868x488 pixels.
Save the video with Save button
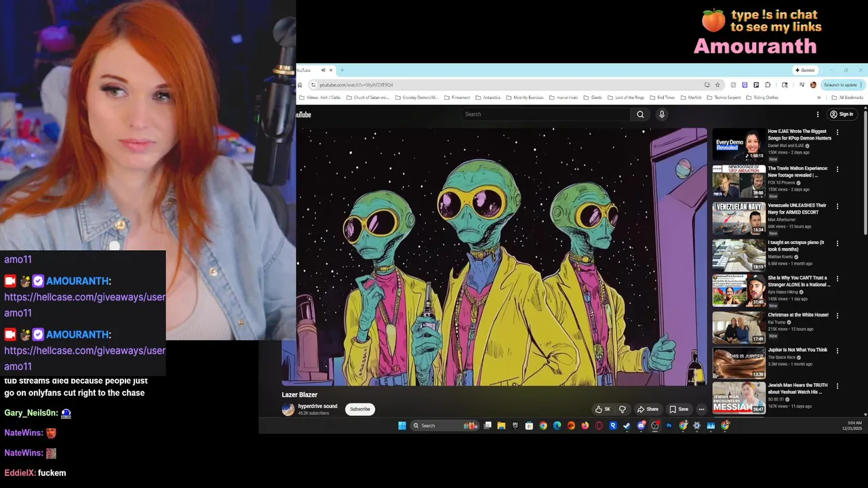[x=679, y=409]
